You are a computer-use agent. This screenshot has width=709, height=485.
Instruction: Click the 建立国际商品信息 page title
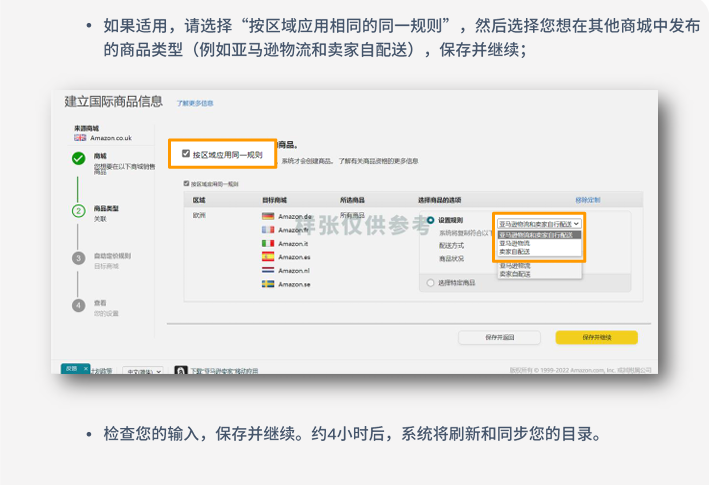point(113,101)
